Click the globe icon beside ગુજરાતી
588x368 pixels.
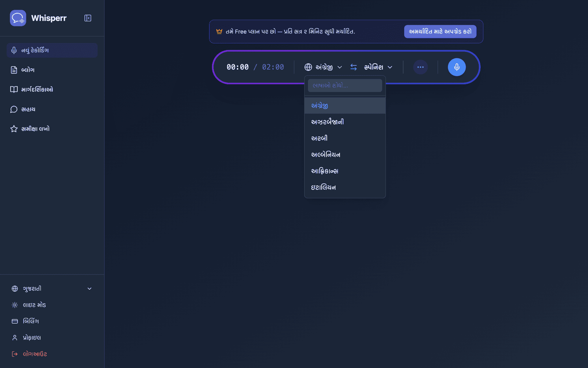15,289
